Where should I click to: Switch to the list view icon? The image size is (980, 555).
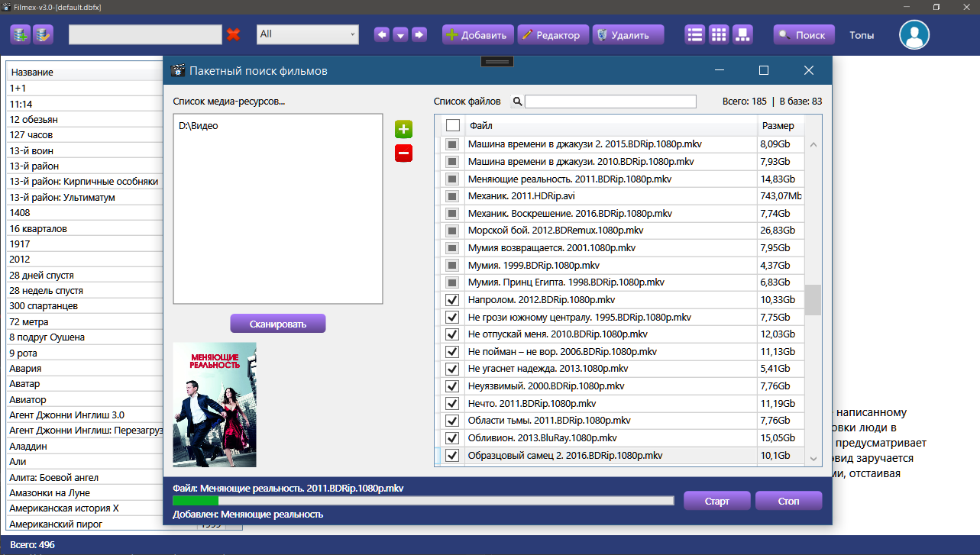pyautogui.click(x=694, y=34)
